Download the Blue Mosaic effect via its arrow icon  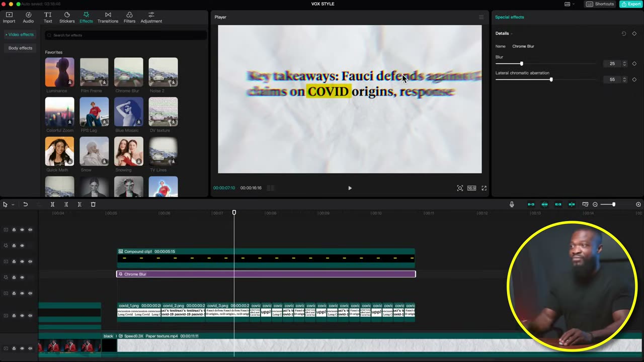click(x=139, y=122)
